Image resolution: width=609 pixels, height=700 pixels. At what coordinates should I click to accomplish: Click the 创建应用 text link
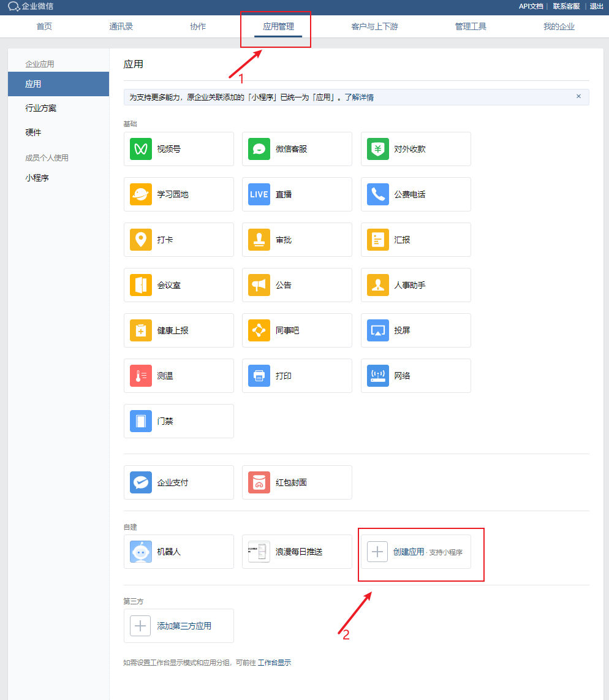pyautogui.click(x=409, y=552)
